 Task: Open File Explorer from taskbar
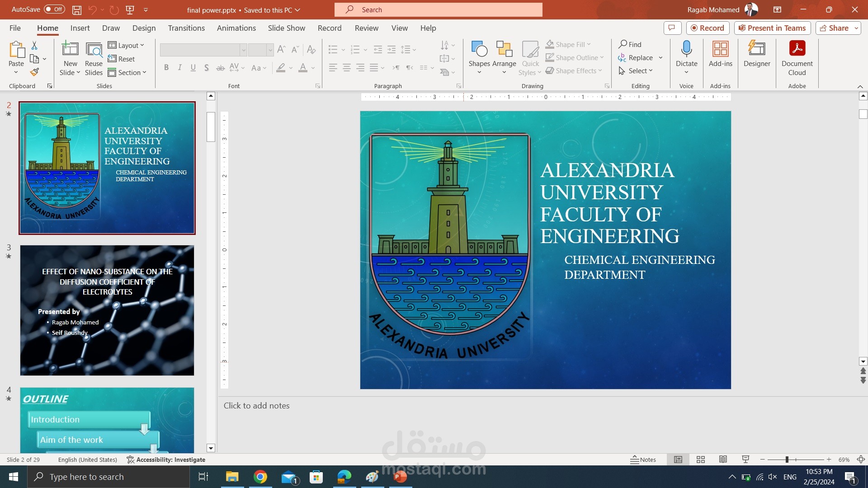pos(232,477)
